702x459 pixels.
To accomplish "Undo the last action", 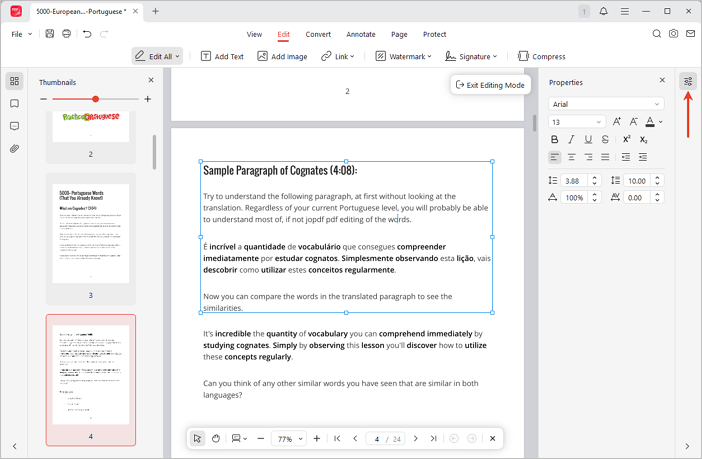I will coord(87,34).
